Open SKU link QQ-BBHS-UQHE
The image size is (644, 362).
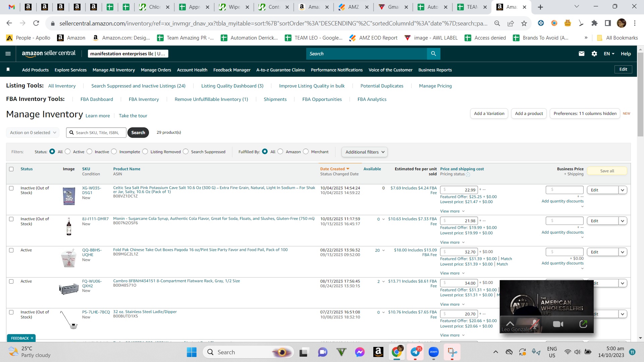pyautogui.click(x=92, y=252)
